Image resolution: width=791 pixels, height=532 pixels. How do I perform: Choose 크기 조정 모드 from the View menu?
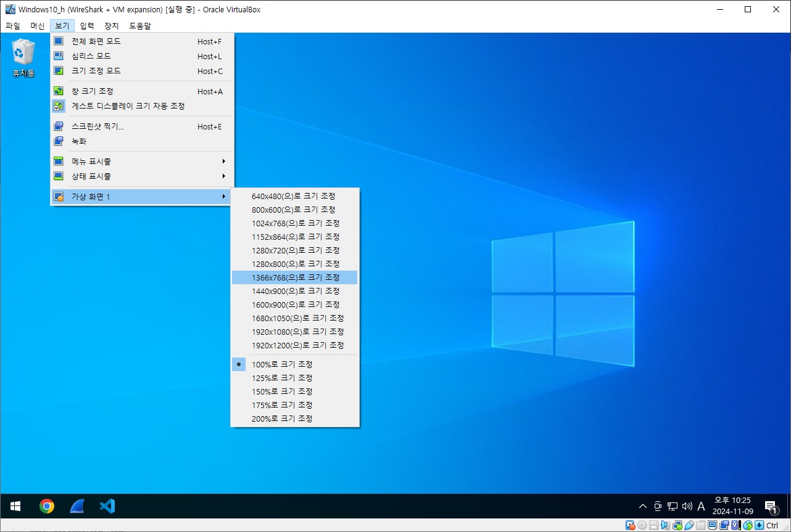pos(142,71)
